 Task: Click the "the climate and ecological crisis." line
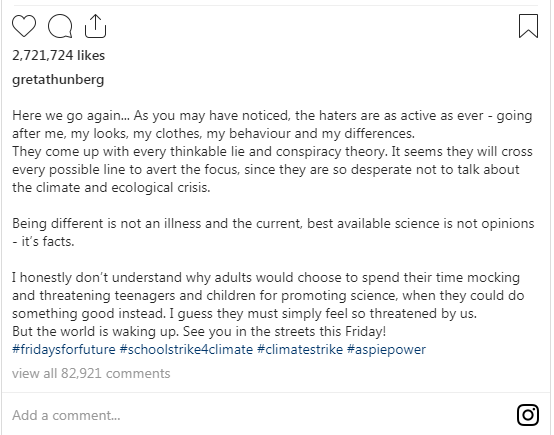click(x=111, y=188)
